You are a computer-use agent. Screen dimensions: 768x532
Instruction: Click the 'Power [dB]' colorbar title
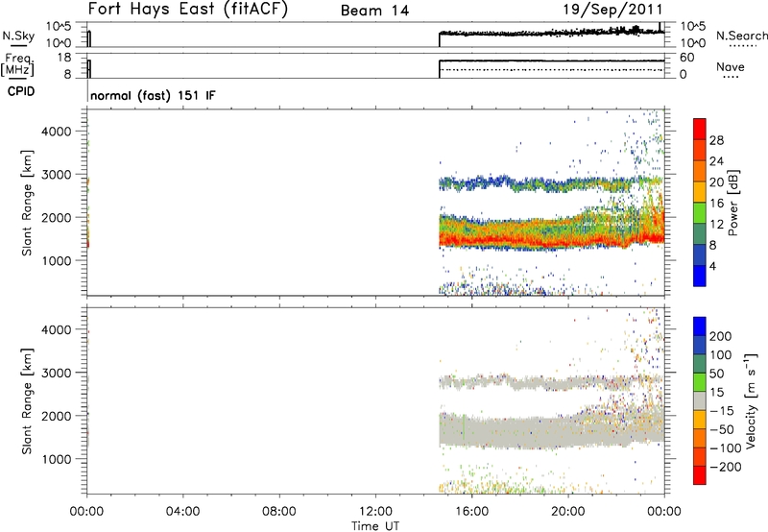click(732, 203)
